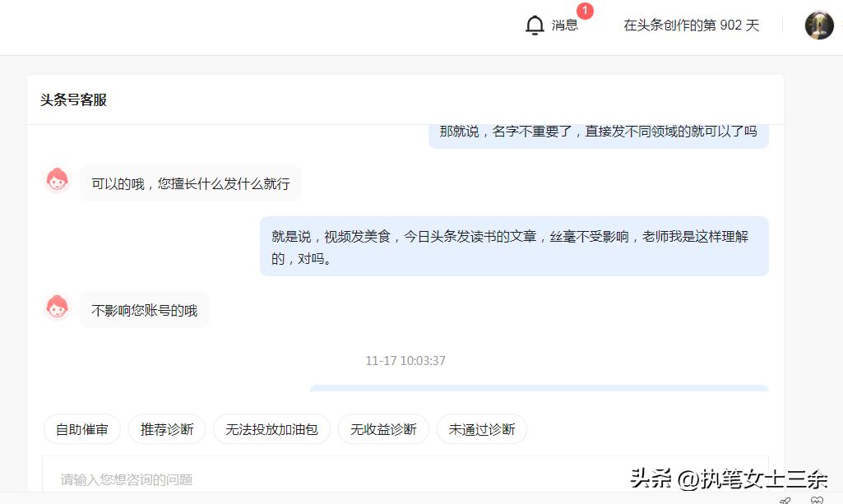Select the 可以的哦 reply bubble
The width and height of the screenshot is (843, 504).
click(x=190, y=183)
